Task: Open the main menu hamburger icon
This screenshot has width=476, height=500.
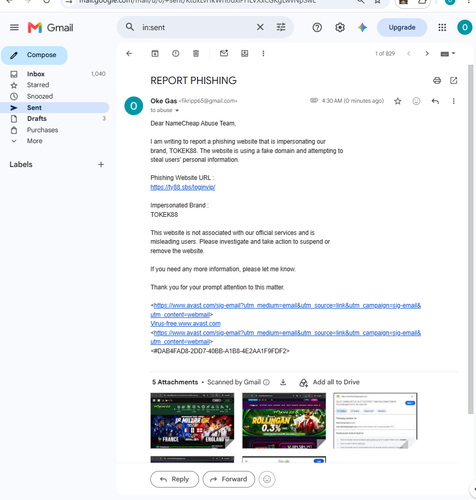Action: tap(14, 27)
